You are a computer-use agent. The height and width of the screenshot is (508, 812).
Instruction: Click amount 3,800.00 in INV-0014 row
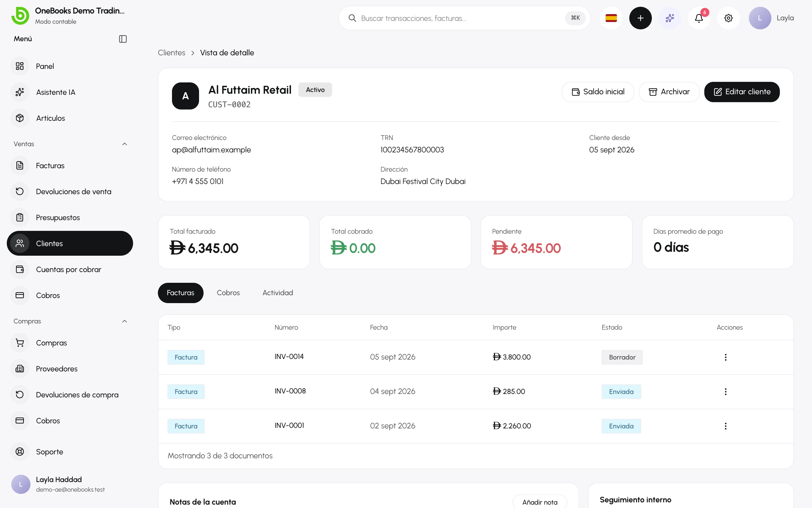click(512, 357)
